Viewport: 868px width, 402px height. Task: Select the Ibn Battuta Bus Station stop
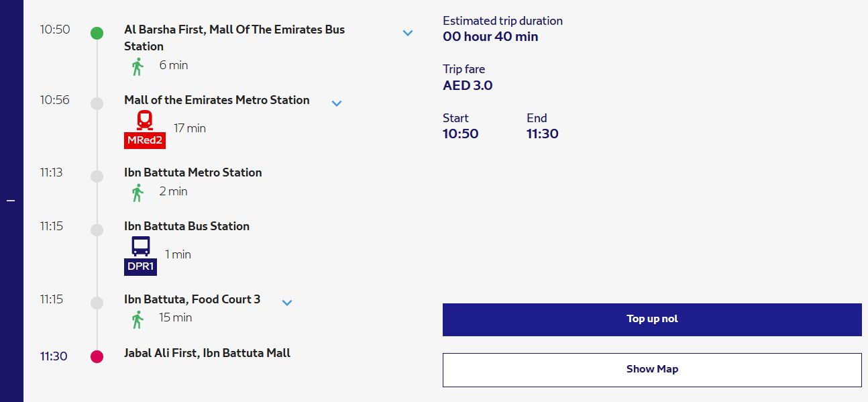[187, 226]
